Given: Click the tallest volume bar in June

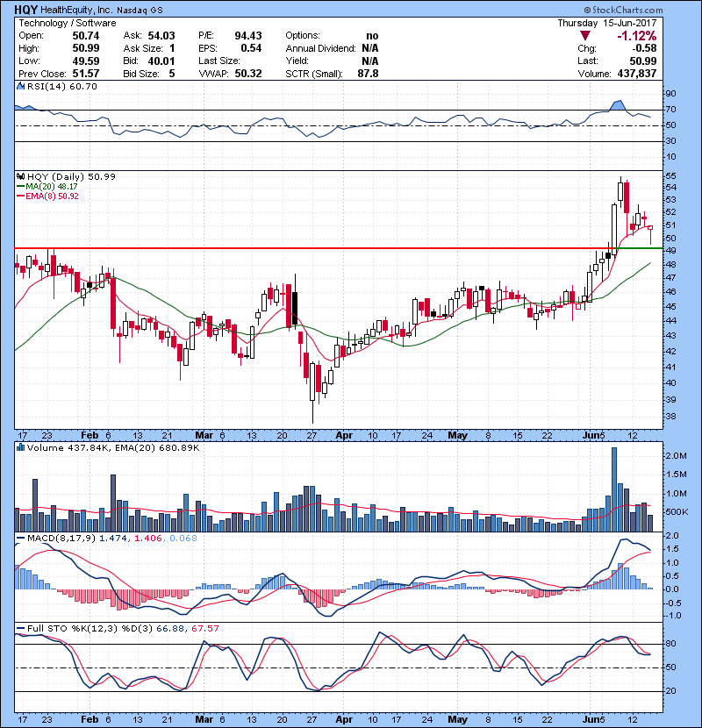Looking at the screenshot, I should pos(614,489).
